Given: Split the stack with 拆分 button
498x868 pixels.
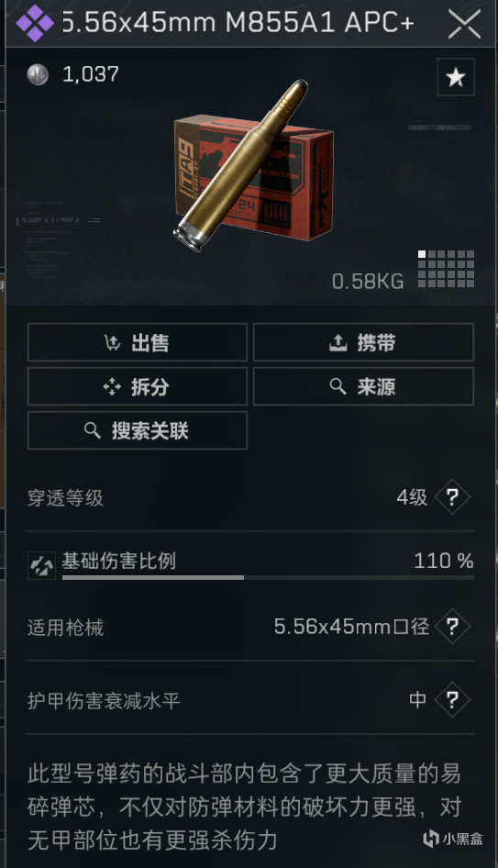Looking at the screenshot, I should pos(138,386).
